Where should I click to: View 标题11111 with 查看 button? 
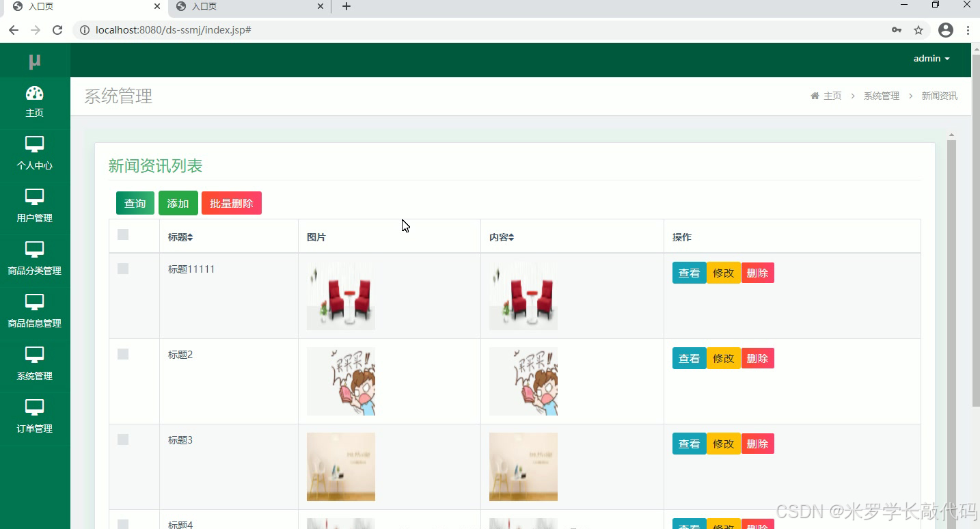pos(689,273)
